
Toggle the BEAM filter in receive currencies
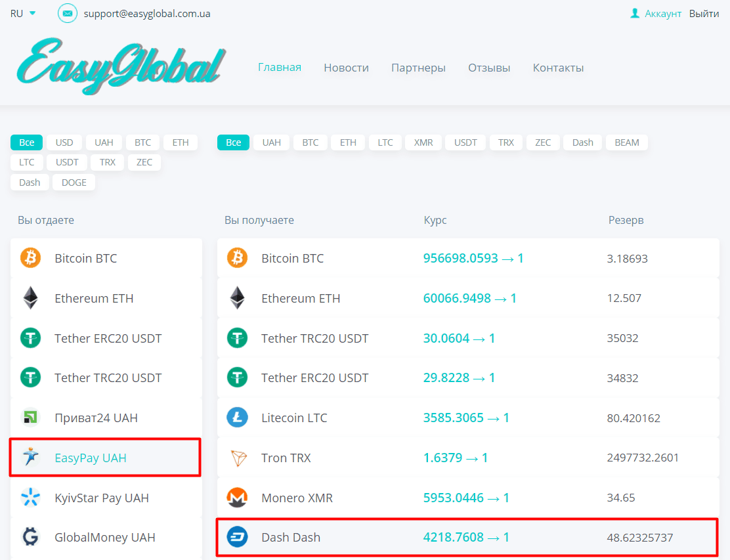click(626, 142)
